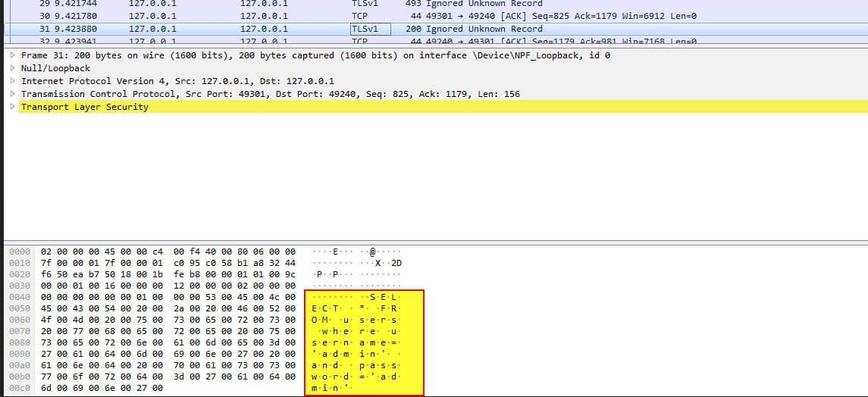Click '493 Ignored Unknown Record' info text

[474, 3]
